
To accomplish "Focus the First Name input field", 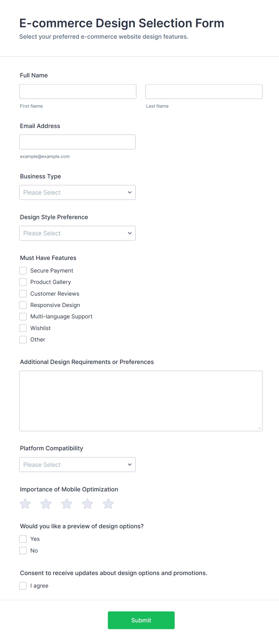I will click(x=78, y=91).
